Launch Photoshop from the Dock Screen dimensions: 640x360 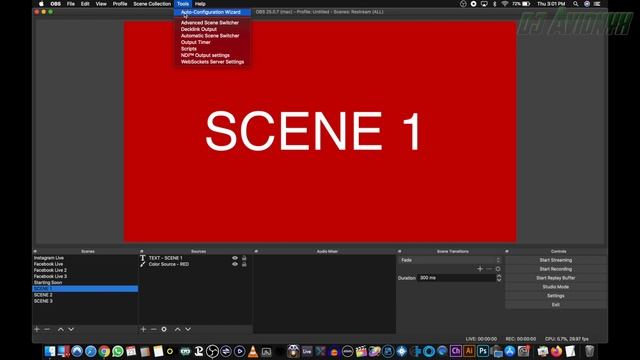pyautogui.click(x=483, y=351)
